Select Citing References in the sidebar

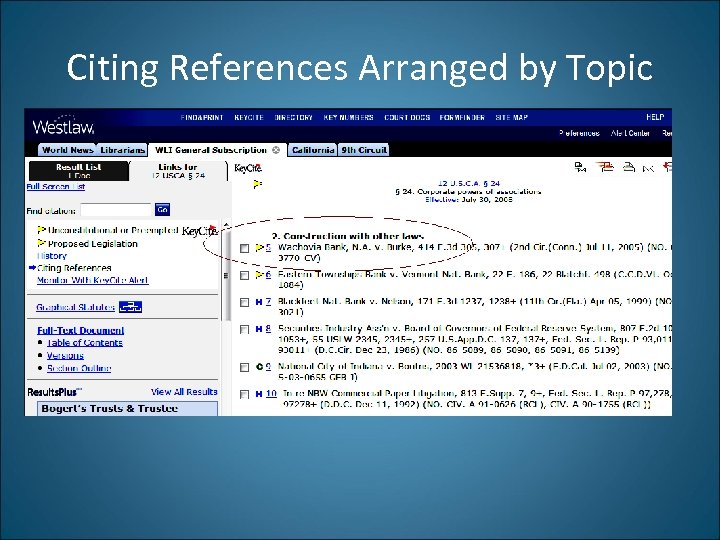point(74,268)
